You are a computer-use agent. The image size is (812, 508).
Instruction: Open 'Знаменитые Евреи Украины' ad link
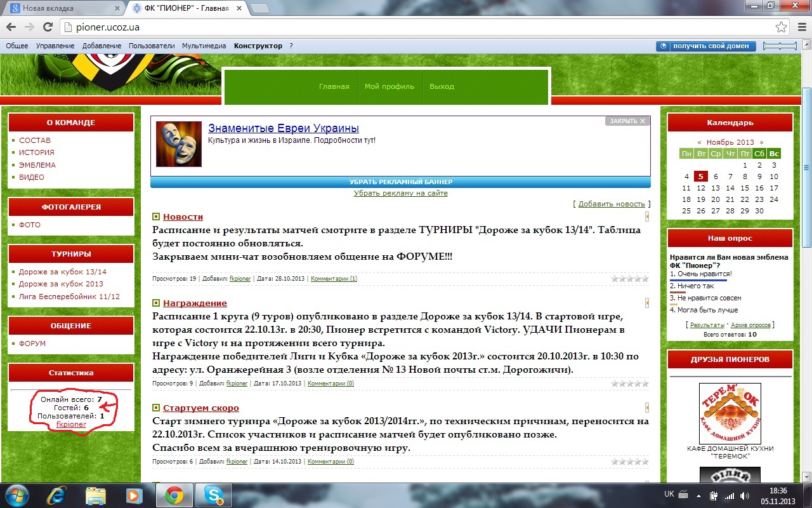point(284,128)
